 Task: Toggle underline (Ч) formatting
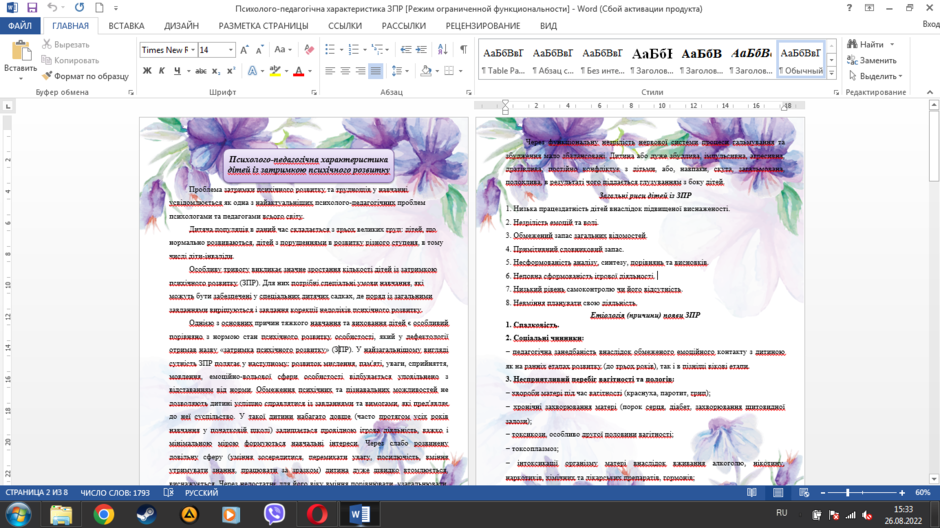point(177,71)
